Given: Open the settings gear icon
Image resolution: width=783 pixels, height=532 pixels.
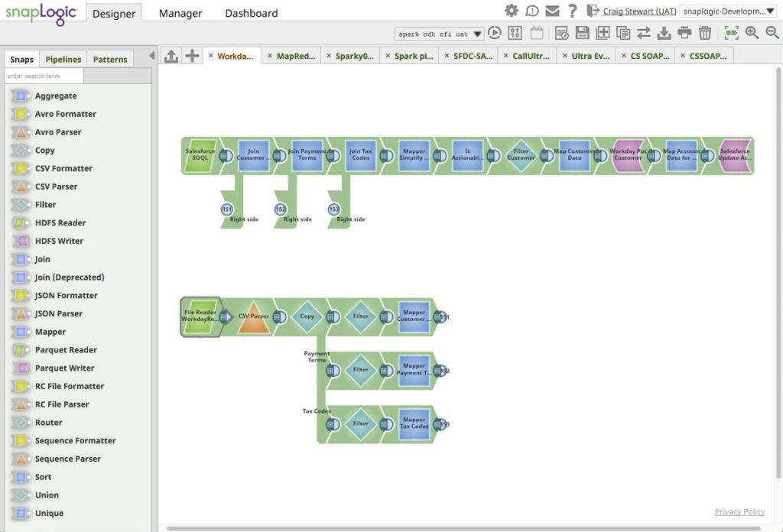Looking at the screenshot, I should coord(512,11).
